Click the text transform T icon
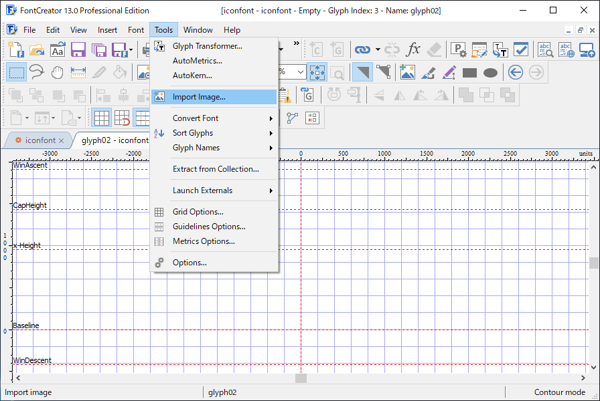 [x=500, y=49]
